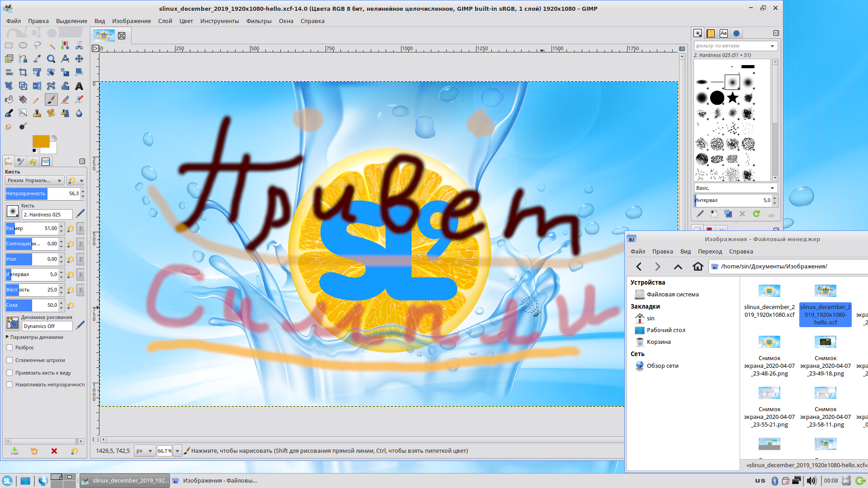Image resolution: width=868 pixels, height=488 pixels.
Task: Select the Zoom magnifier tool
Action: [x=51, y=59]
